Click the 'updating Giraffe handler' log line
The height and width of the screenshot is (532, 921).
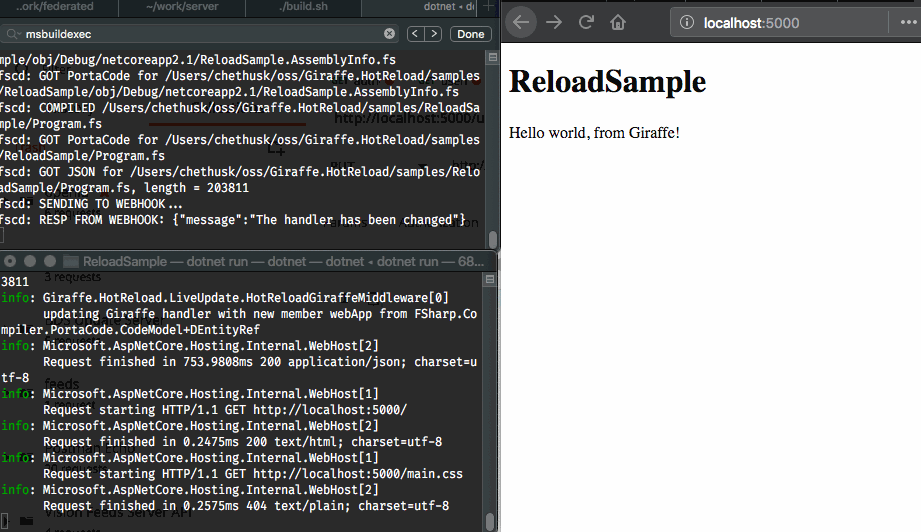(x=260, y=314)
